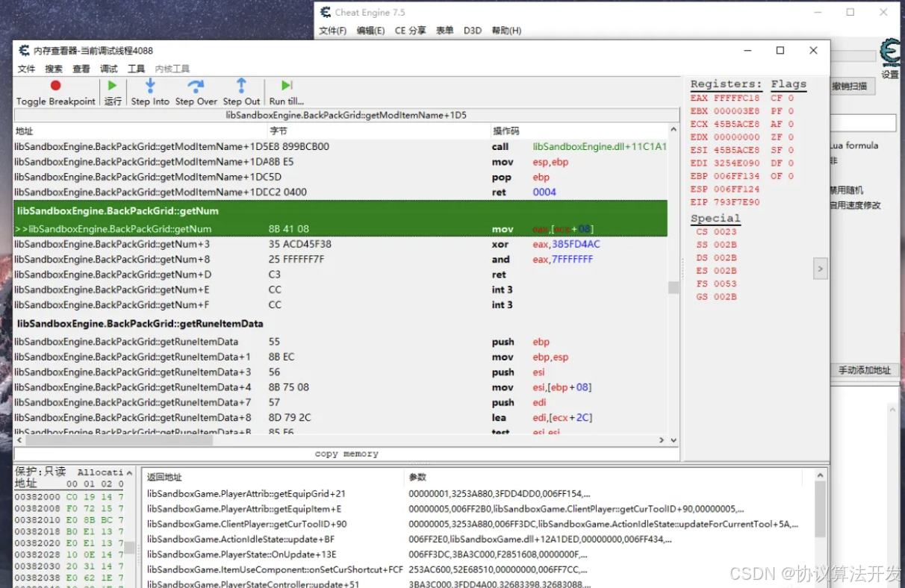Select the getNum+D ret row

(x=340, y=275)
